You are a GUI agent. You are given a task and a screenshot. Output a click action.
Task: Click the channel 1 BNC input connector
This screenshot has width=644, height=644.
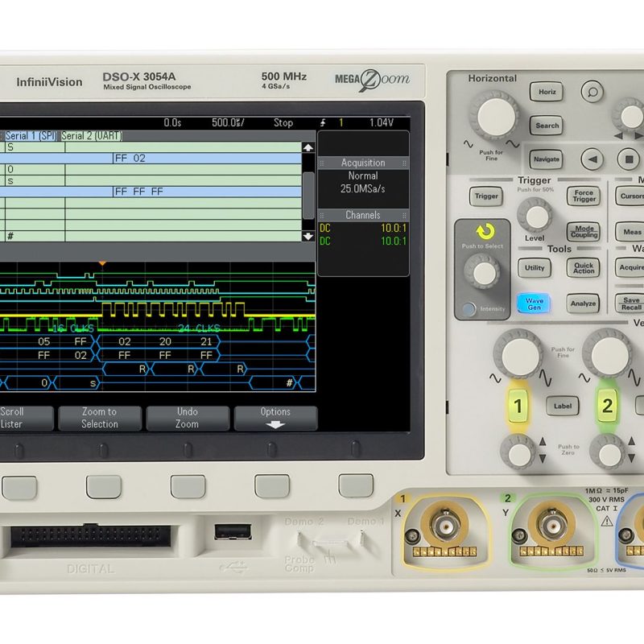coord(445,526)
